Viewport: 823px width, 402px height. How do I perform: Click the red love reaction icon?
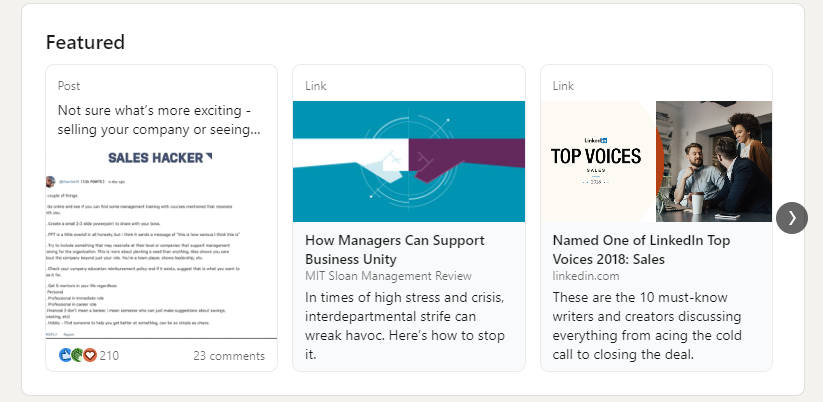pos(90,355)
